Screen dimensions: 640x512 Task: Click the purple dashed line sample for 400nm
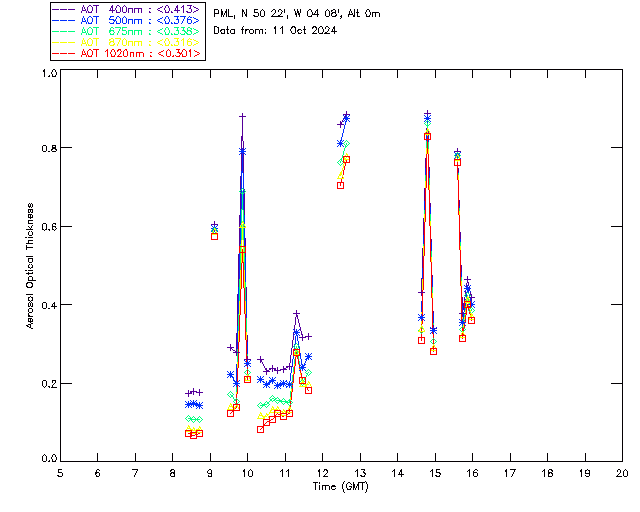click(64, 9)
